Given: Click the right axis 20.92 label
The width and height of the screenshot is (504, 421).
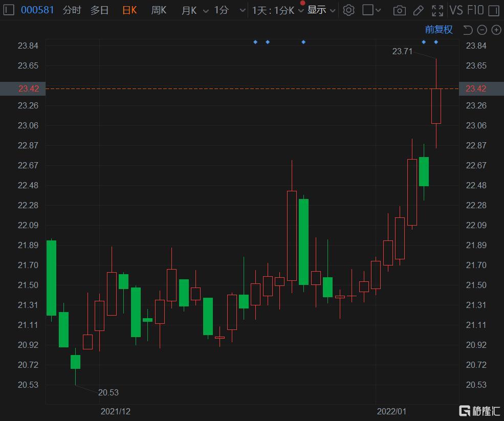Looking at the screenshot, I should tap(476, 345).
